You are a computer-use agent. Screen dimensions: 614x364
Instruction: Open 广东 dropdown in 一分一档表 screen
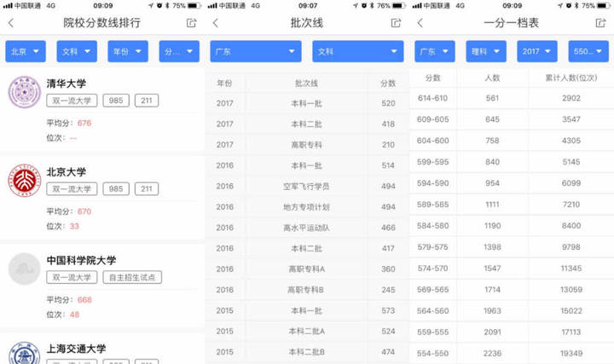pos(435,51)
